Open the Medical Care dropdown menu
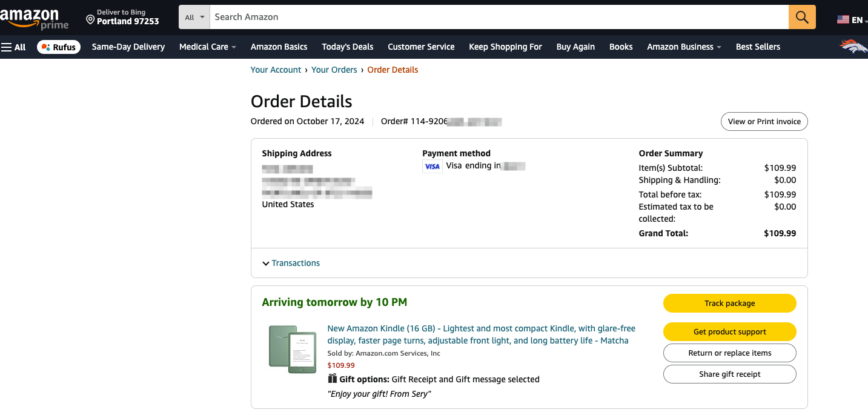The height and width of the screenshot is (415, 868). [x=207, y=47]
